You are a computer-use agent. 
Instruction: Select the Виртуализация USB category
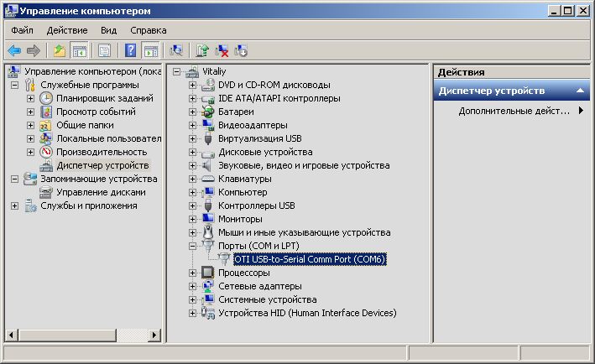[260, 138]
